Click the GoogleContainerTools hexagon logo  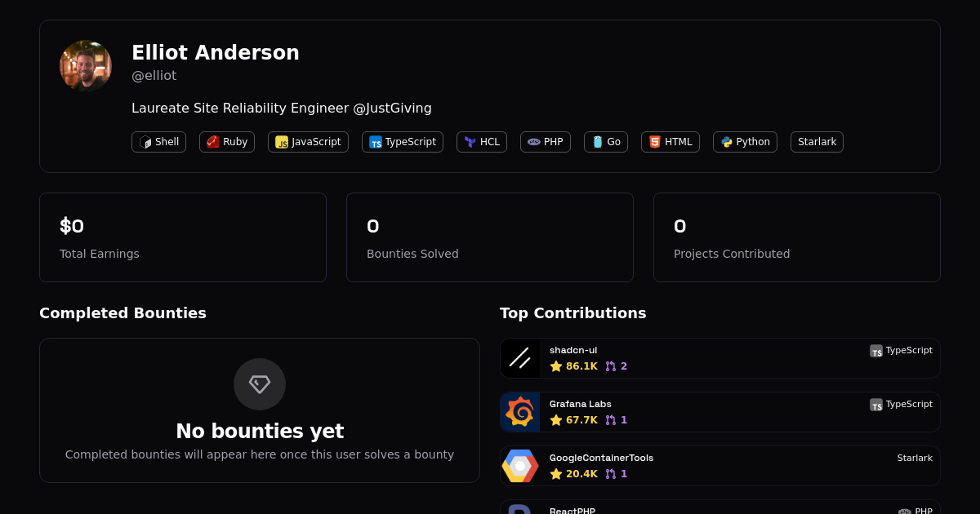click(x=520, y=466)
